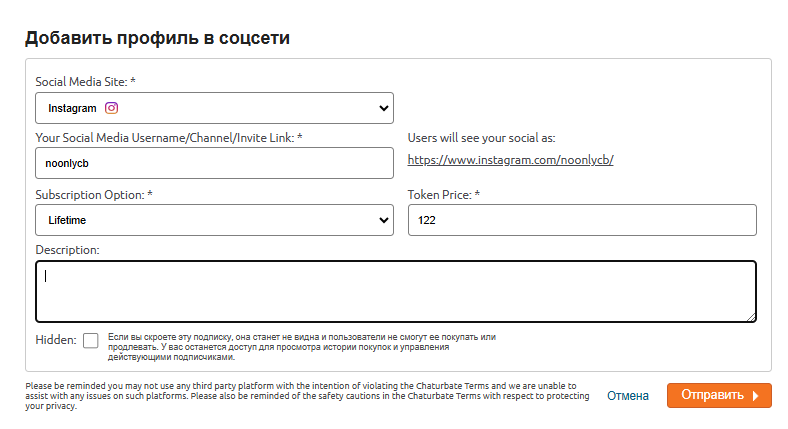This screenshot has height=429, width=788.
Task: Open the instagram.com/noonlycb profile link
Action: [510, 160]
